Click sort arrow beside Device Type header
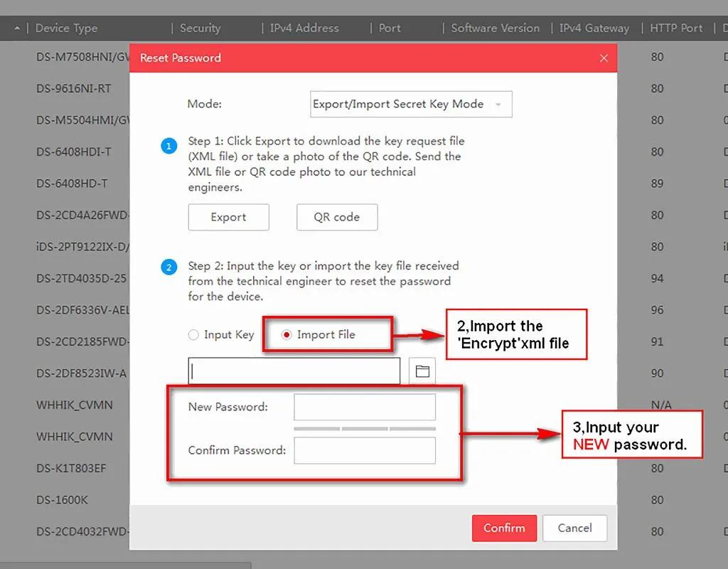Viewport: 728px width, 569px height. point(17,28)
